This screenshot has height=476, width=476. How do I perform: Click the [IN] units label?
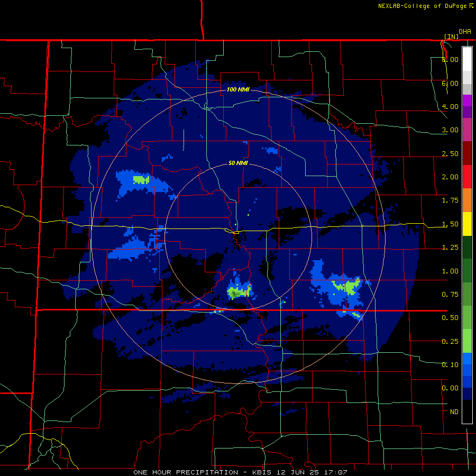pyautogui.click(x=451, y=36)
